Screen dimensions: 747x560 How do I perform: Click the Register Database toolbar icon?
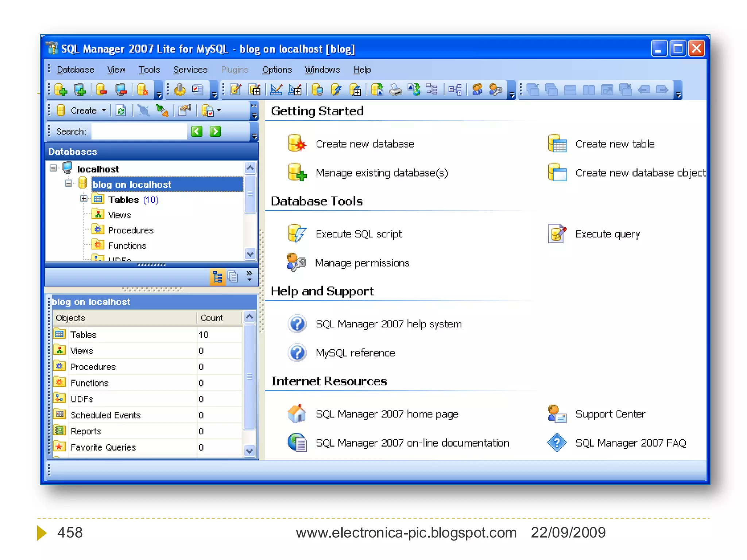tap(61, 90)
